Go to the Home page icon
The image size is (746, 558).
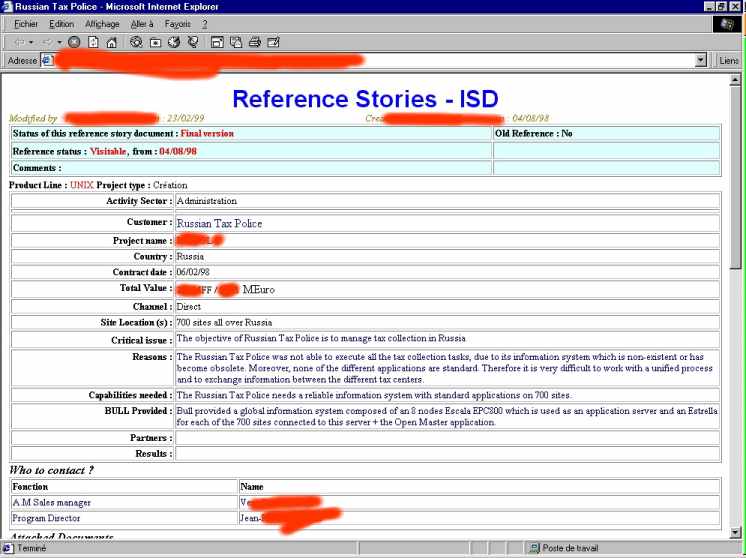click(111, 42)
